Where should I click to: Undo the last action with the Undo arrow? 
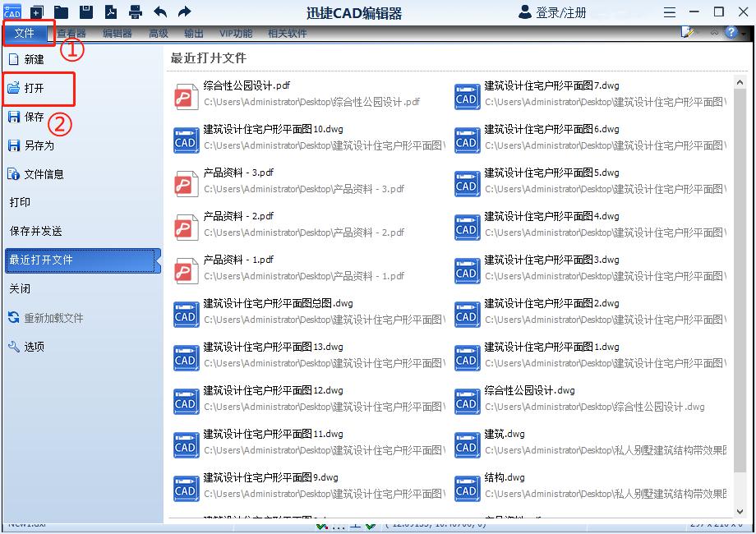(x=162, y=12)
